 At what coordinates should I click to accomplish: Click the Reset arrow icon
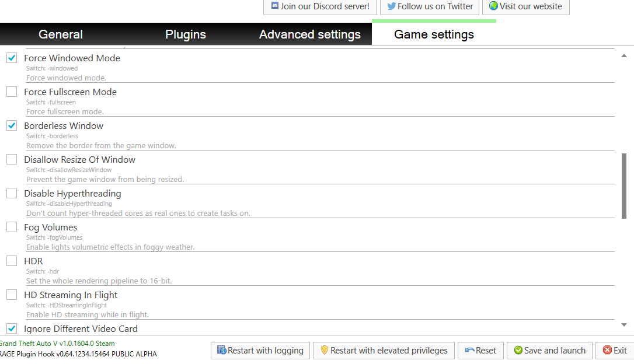[469, 351]
